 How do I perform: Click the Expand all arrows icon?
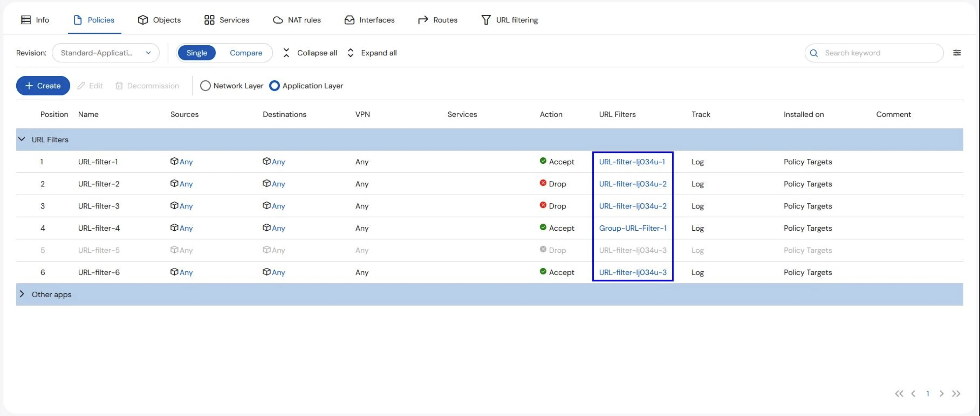[350, 53]
